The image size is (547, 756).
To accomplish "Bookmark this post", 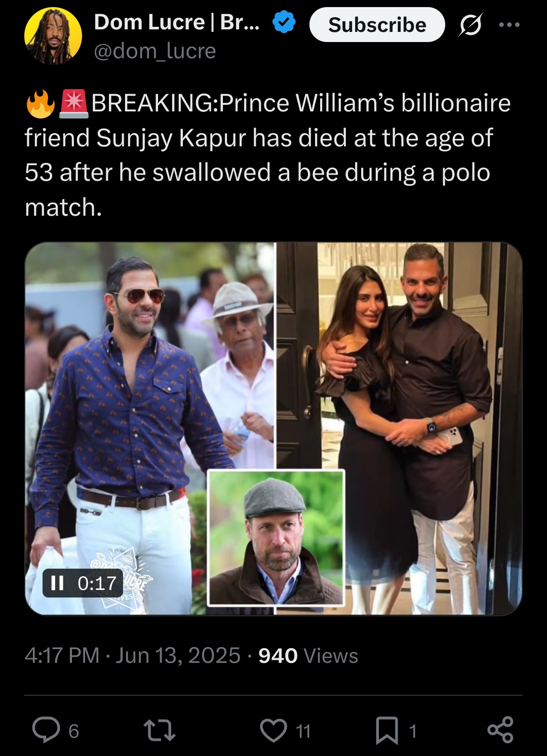I will pos(387,731).
